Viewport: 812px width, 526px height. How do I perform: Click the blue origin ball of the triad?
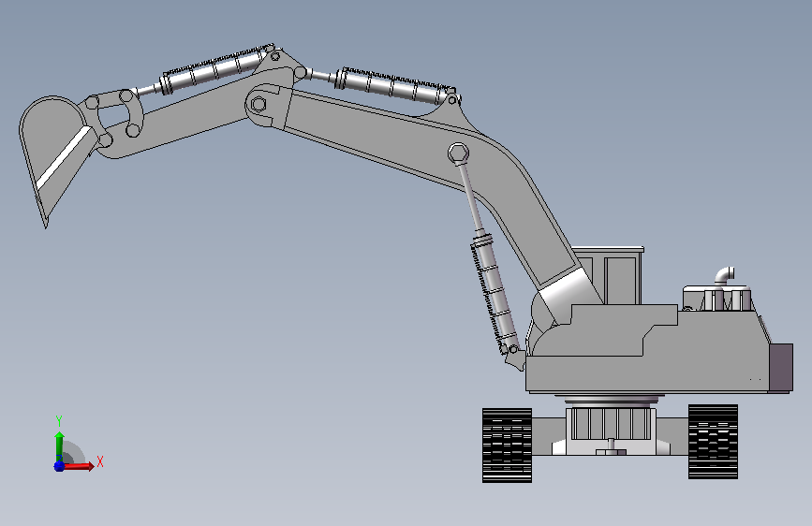pyautogui.click(x=59, y=466)
